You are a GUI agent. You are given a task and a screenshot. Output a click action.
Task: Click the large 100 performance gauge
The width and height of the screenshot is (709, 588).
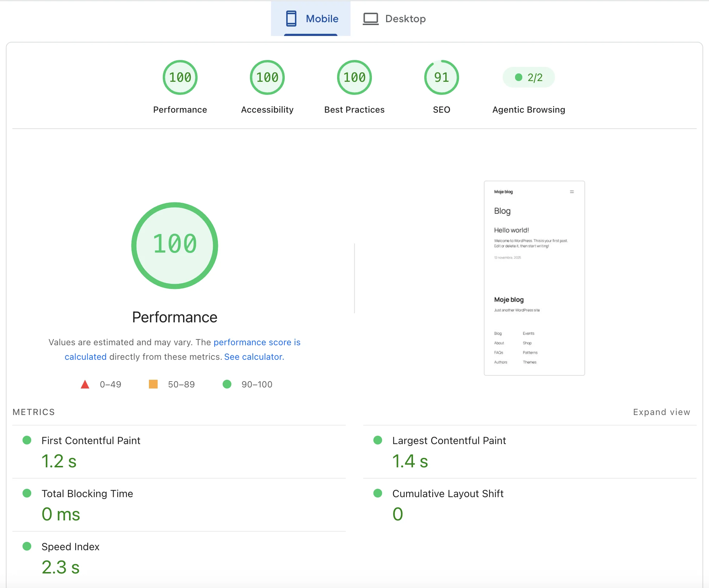[175, 246]
